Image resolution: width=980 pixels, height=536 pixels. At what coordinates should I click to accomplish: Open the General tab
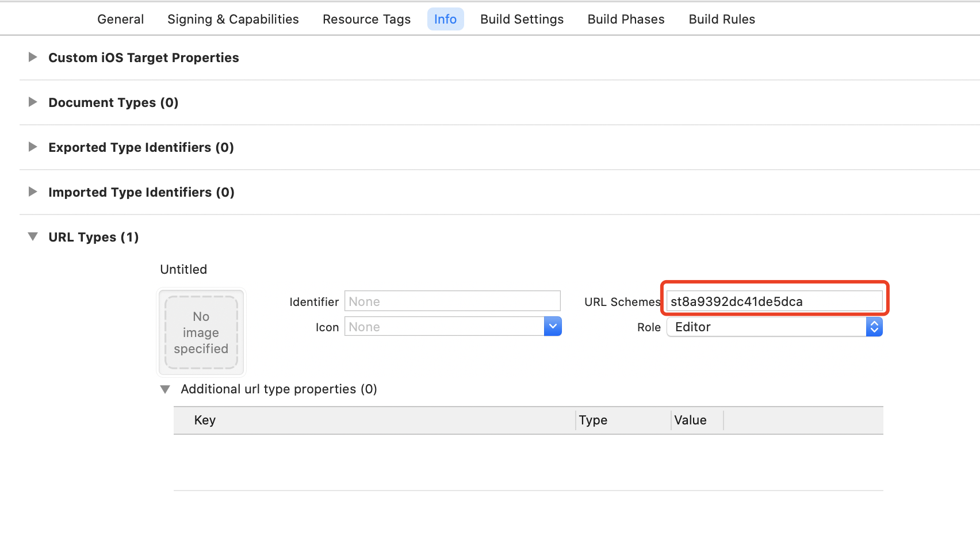point(120,20)
